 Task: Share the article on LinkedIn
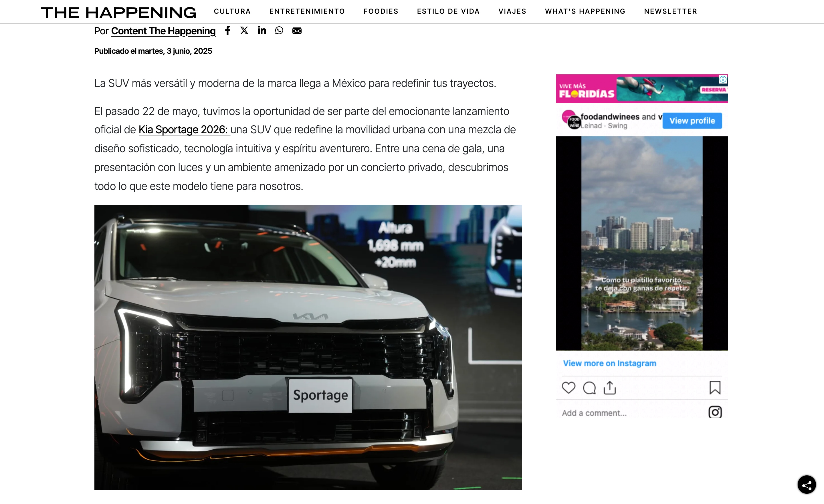click(x=262, y=31)
